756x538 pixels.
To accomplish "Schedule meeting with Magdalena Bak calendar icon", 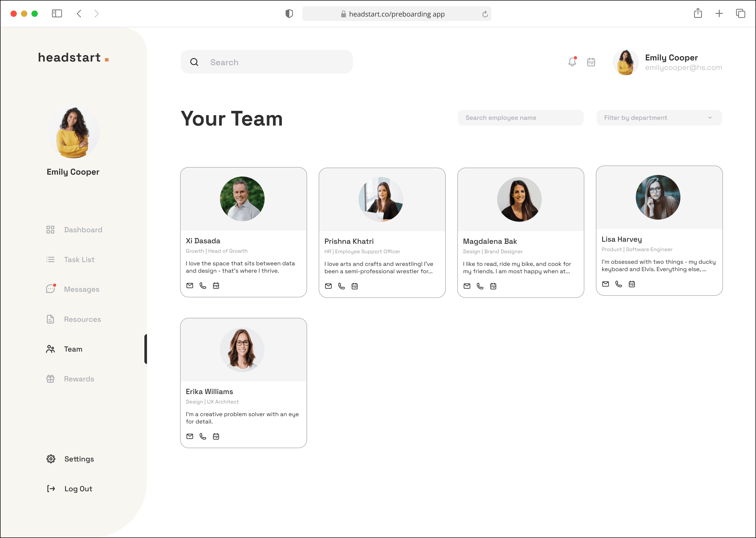I will 493,286.
